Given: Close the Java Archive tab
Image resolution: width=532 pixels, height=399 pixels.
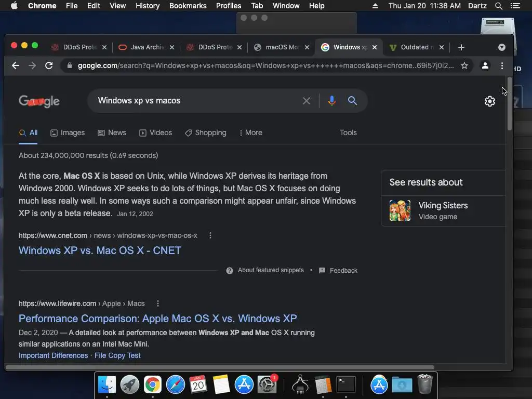Looking at the screenshot, I should coord(172,47).
